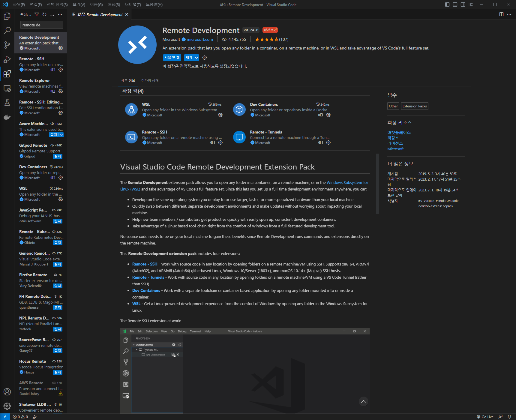Click sync icon for Dev Containers in pack
This screenshot has height=420, width=516.
(320, 115)
